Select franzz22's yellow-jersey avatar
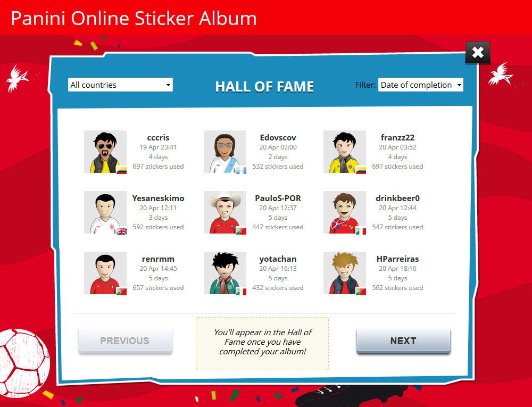532x407 pixels. click(x=345, y=152)
